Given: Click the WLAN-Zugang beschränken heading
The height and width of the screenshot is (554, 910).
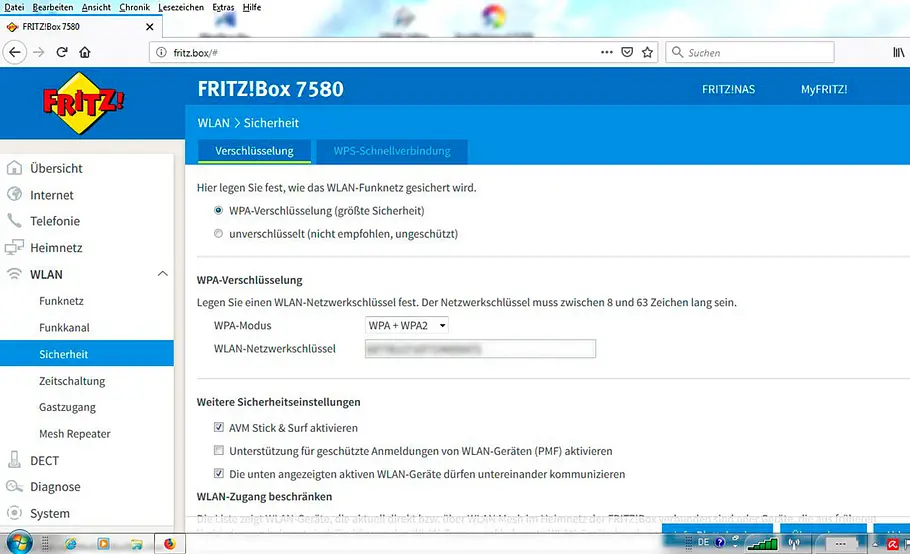Looking at the screenshot, I should [x=265, y=497].
